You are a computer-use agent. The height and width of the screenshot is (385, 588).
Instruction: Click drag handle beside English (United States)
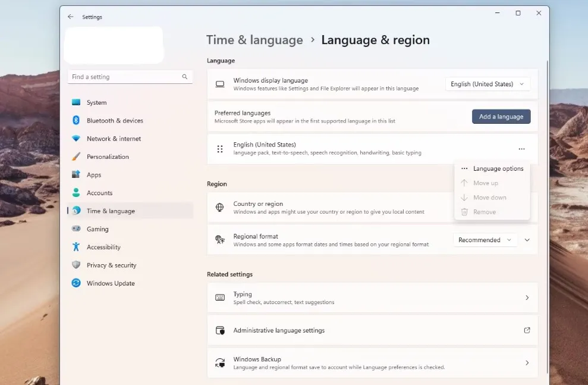(220, 149)
